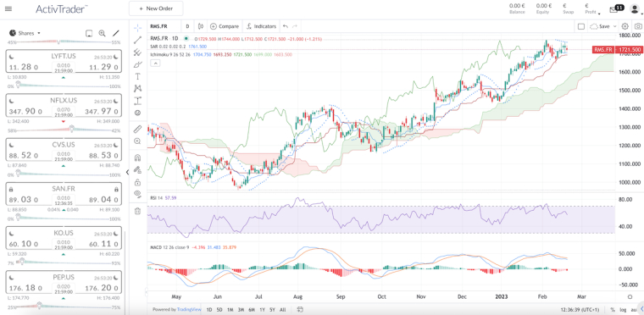
Task: Collapse the indicator legend chevron
Action: (155, 64)
